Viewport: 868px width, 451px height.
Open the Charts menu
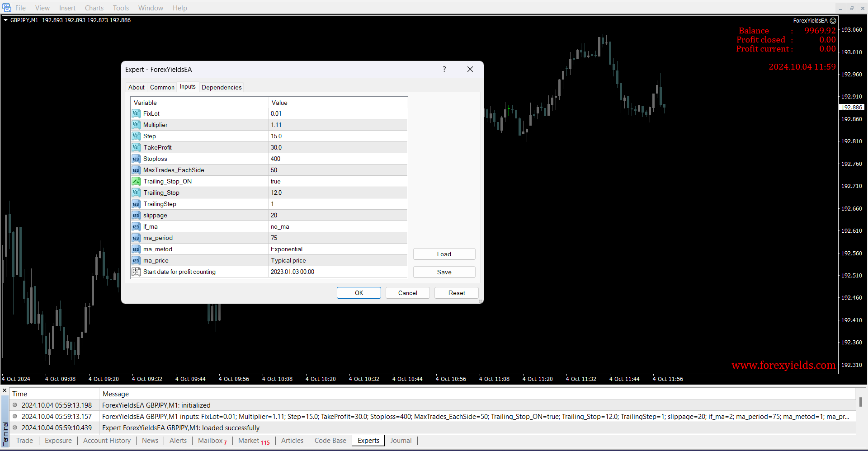[94, 8]
